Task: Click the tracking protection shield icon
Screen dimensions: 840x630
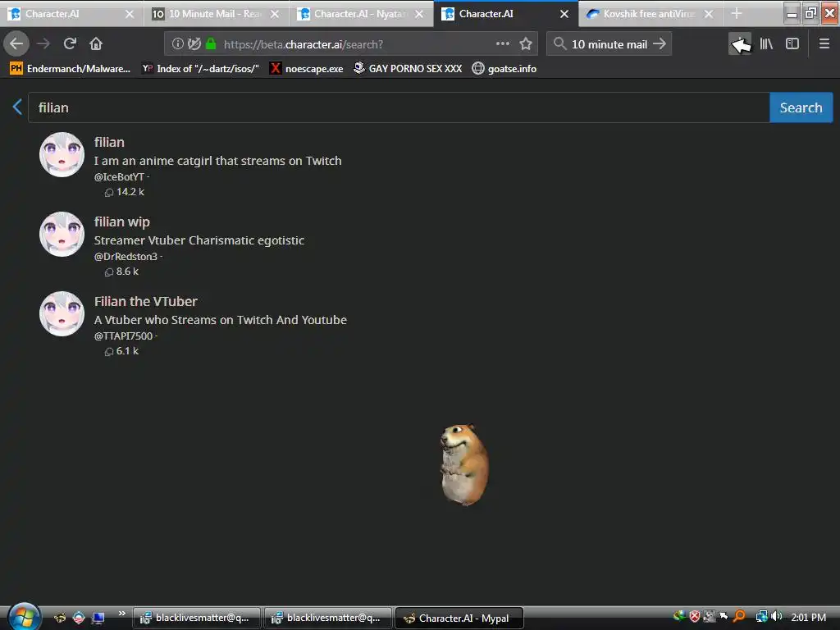Action: [x=194, y=44]
